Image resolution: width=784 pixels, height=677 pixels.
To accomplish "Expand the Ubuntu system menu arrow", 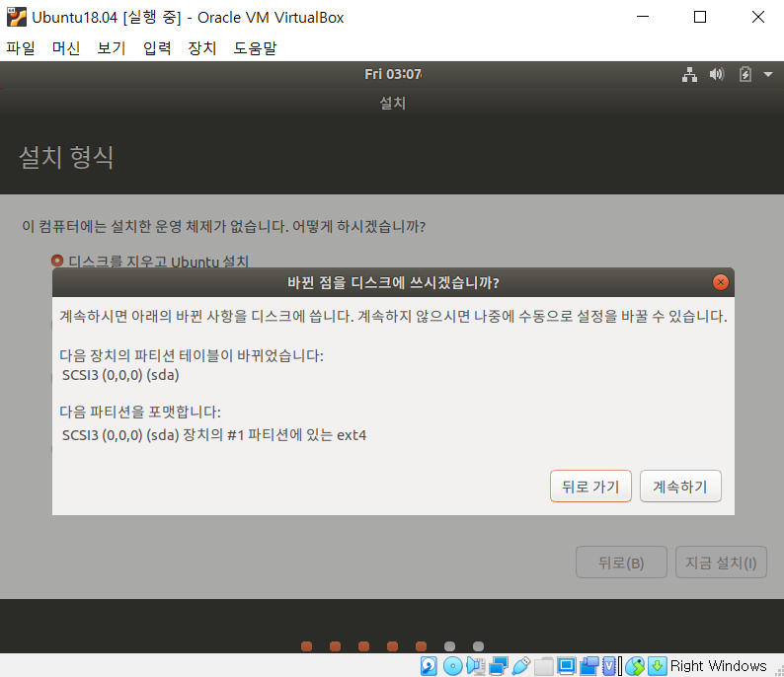I will (x=768, y=74).
